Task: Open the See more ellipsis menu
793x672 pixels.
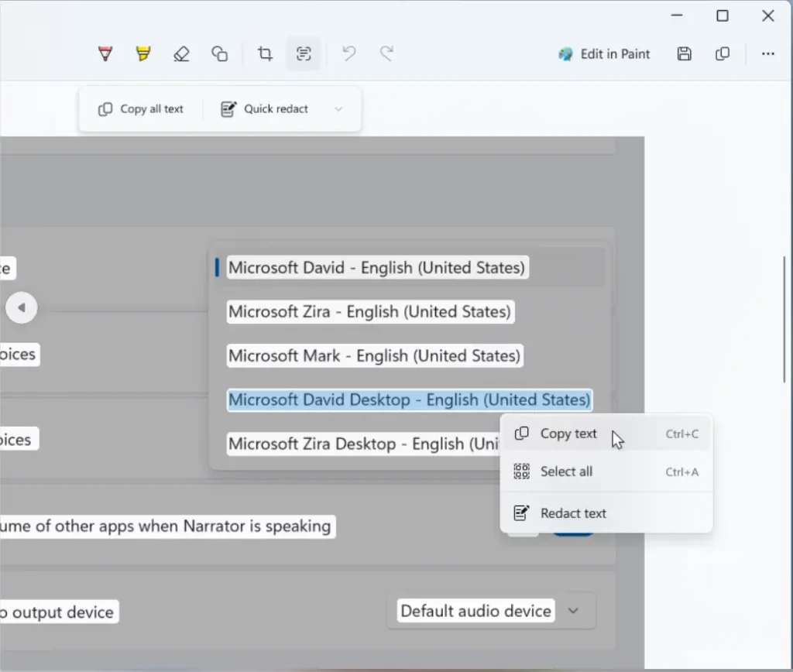Action: pyautogui.click(x=767, y=53)
